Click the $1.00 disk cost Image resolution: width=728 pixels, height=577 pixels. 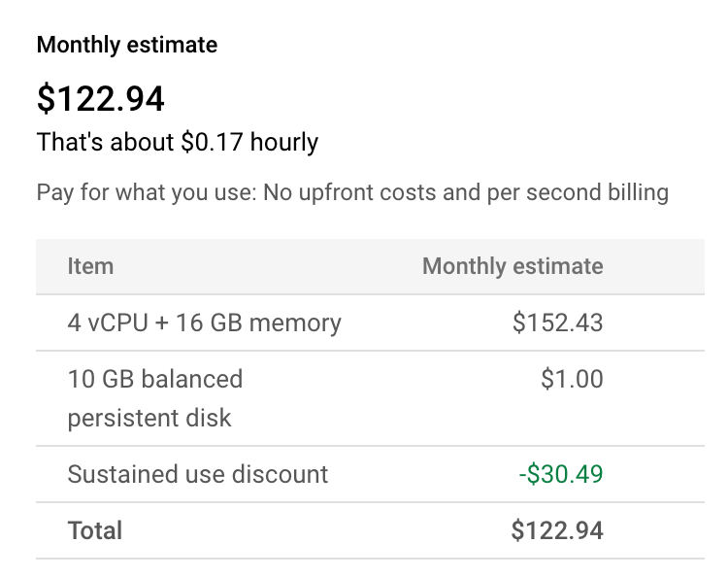(572, 379)
